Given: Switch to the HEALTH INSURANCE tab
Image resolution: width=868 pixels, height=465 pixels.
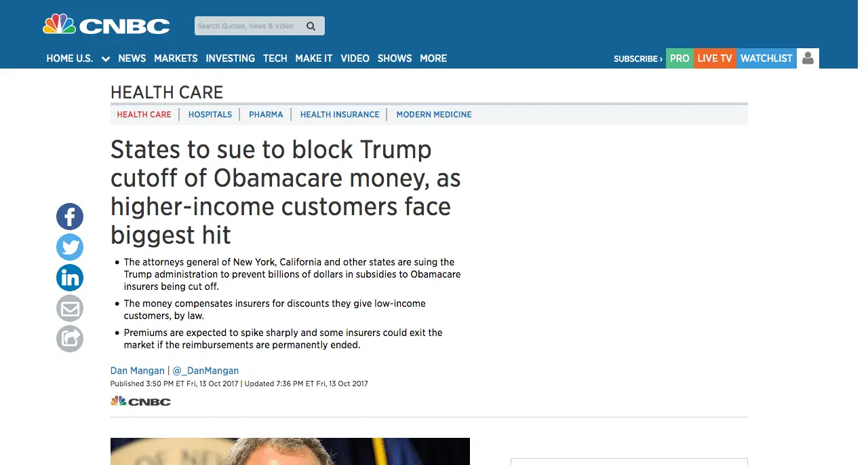Looking at the screenshot, I should [340, 115].
